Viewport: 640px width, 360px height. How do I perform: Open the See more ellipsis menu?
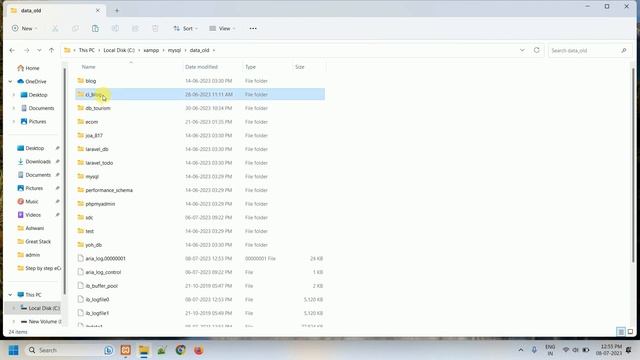(253, 29)
